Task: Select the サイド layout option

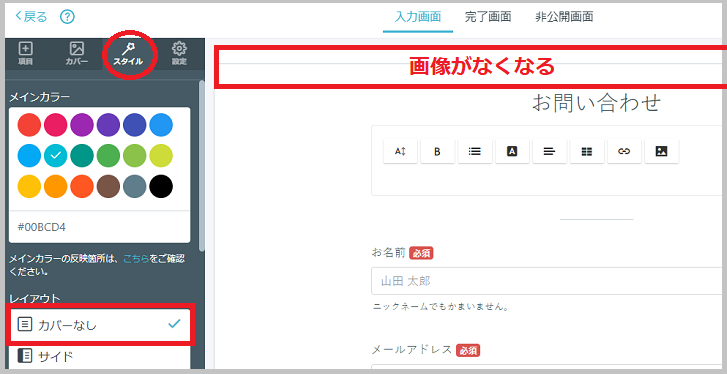Action: click(99, 356)
